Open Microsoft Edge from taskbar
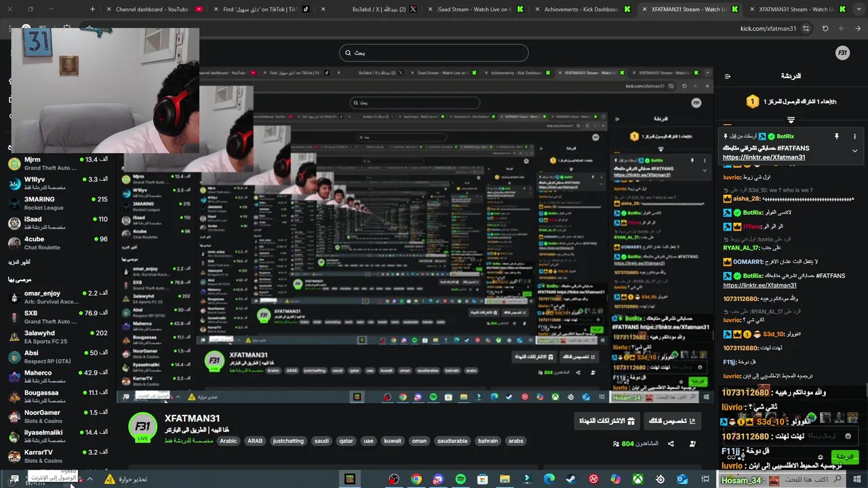Viewport: 868px width, 488px height. [x=549, y=479]
